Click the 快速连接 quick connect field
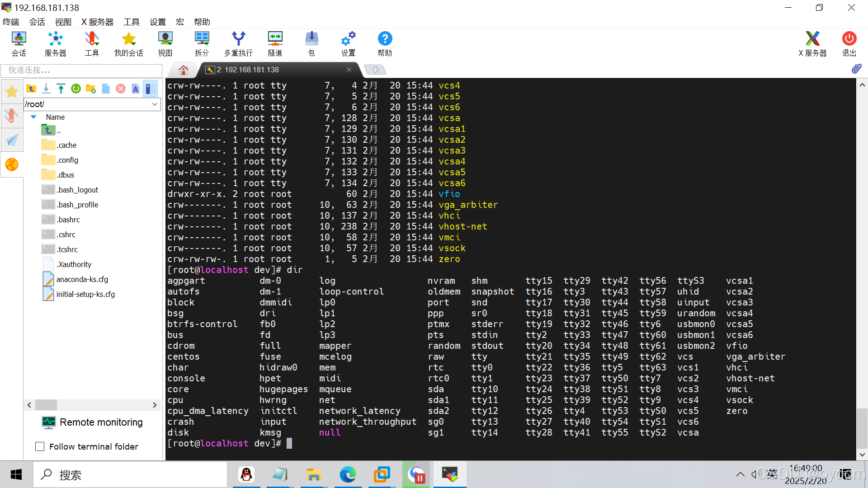The height and width of the screenshot is (488, 868). [x=81, y=70]
